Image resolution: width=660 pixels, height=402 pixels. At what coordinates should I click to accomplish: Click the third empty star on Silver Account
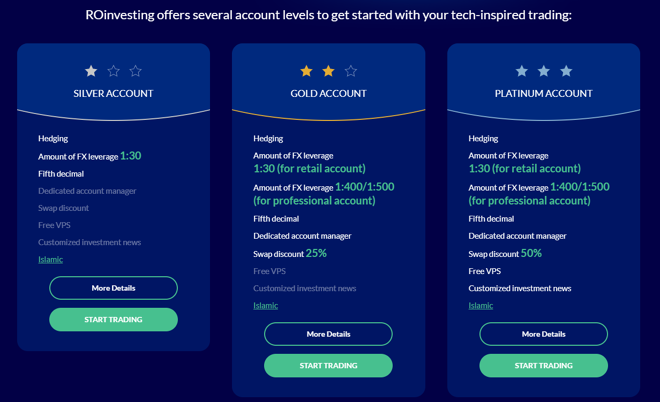pyautogui.click(x=136, y=71)
